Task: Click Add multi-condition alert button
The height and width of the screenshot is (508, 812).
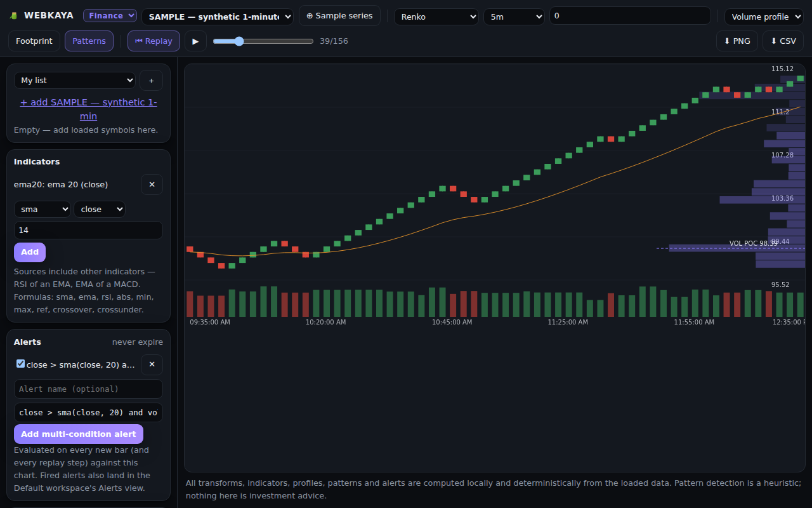Action: pos(79,434)
